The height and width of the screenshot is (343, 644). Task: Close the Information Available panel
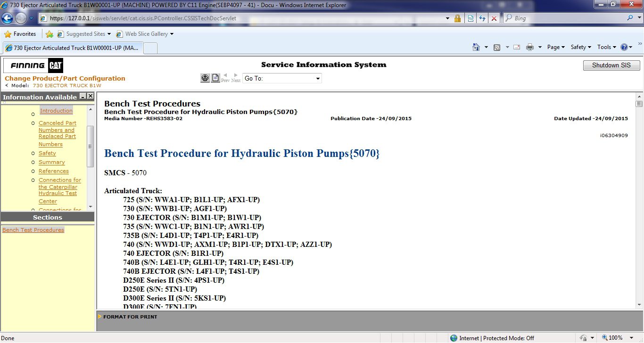coord(91,96)
